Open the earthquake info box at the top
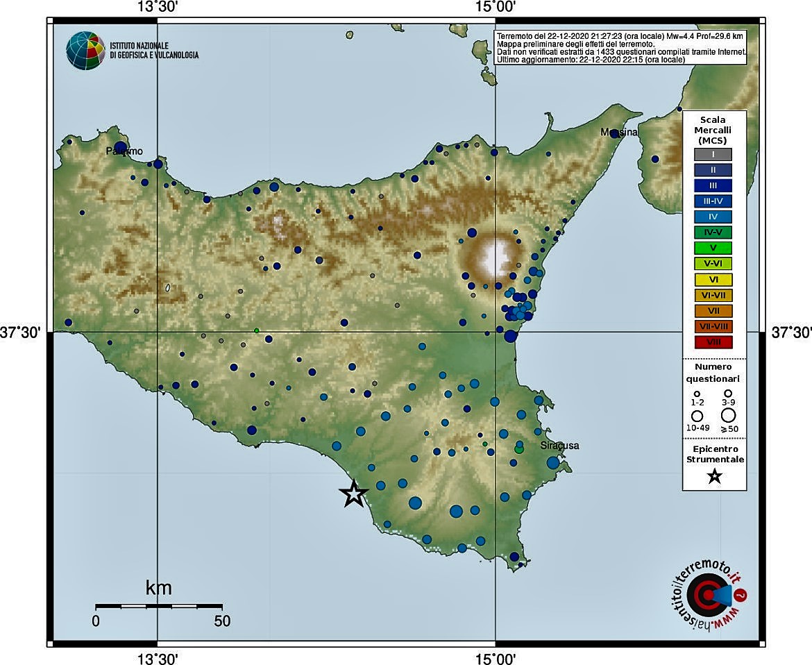This screenshot has height=665, width=812. (x=620, y=46)
